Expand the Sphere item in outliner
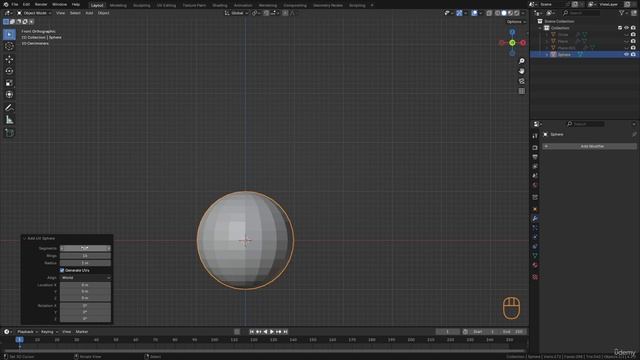640x360 pixels. click(x=547, y=54)
